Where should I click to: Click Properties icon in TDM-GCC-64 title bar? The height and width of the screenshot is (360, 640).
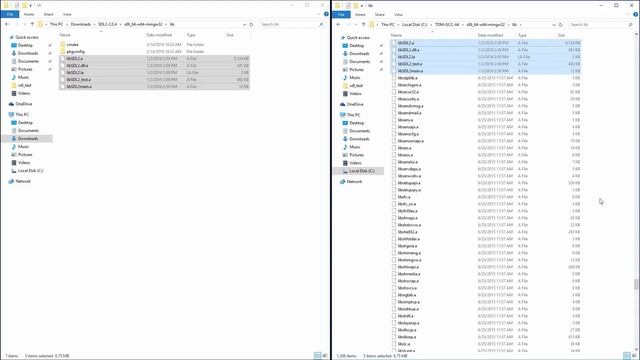click(348, 6)
